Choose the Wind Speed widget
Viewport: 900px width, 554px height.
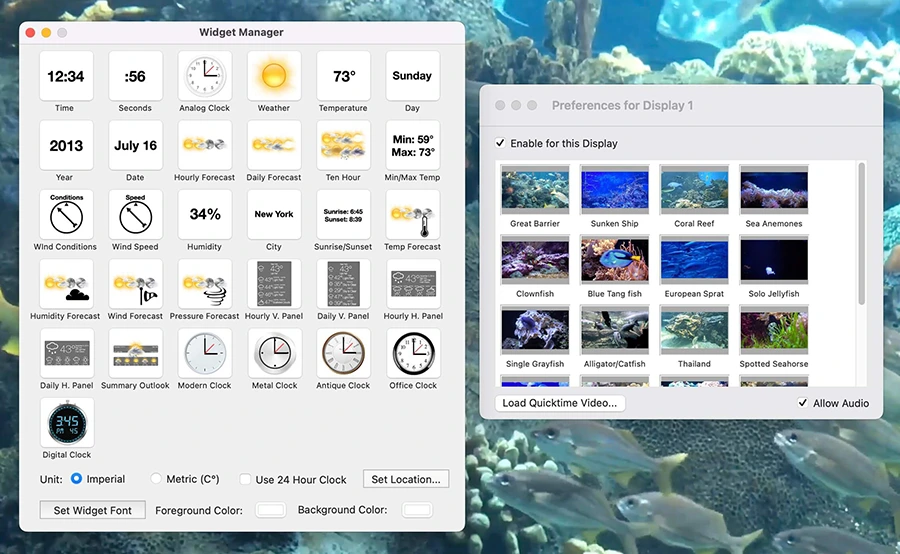click(135, 214)
